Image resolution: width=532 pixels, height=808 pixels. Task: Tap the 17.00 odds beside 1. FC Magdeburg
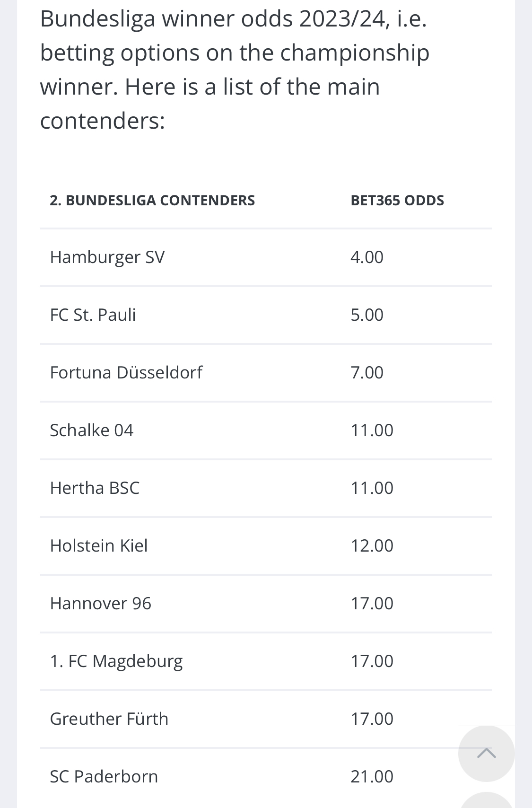point(372,661)
